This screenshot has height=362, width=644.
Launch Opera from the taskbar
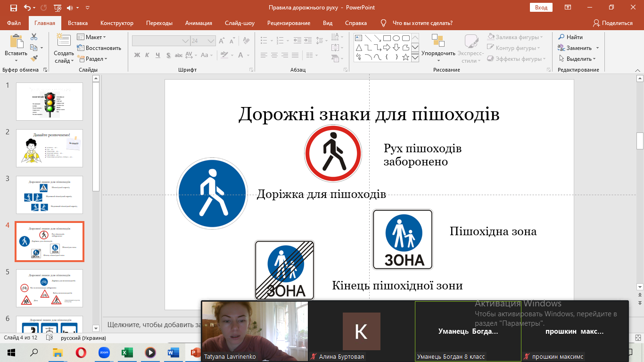81,353
